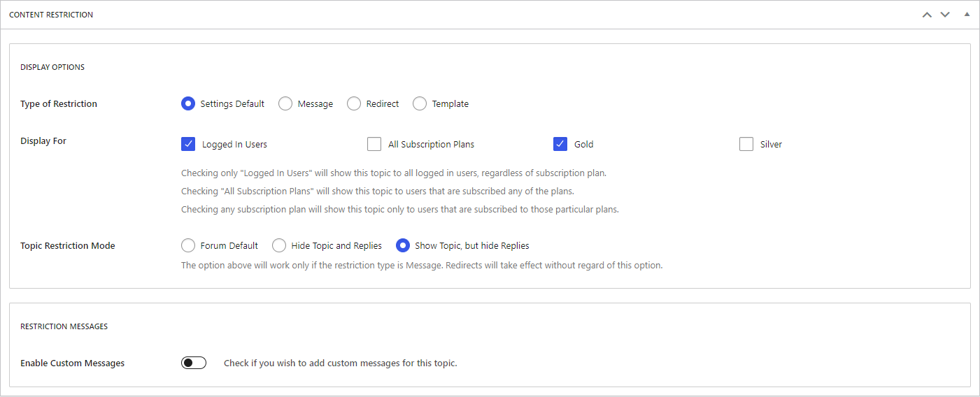This screenshot has width=980, height=397.
Task: Select Template restriction type
Action: pyautogui.click(x=419, y=103)
